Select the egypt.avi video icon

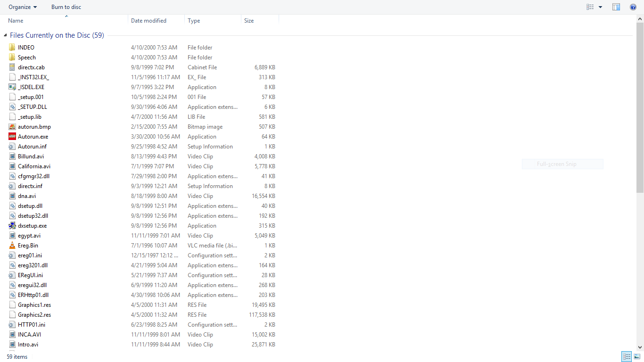pyautogui.click(x=12, y=235)
